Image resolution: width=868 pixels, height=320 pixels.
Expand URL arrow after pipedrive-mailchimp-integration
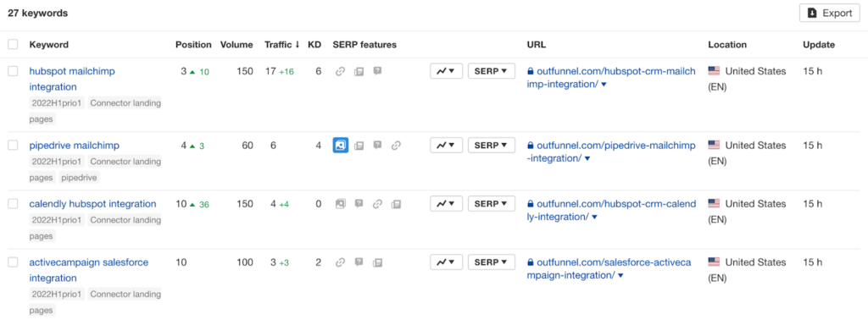(x=587, y=159)
